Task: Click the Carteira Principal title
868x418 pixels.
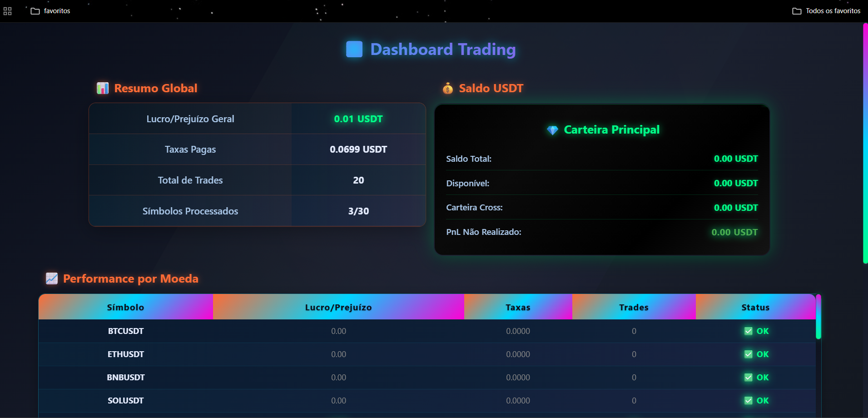Action: [x=612, y=130]
